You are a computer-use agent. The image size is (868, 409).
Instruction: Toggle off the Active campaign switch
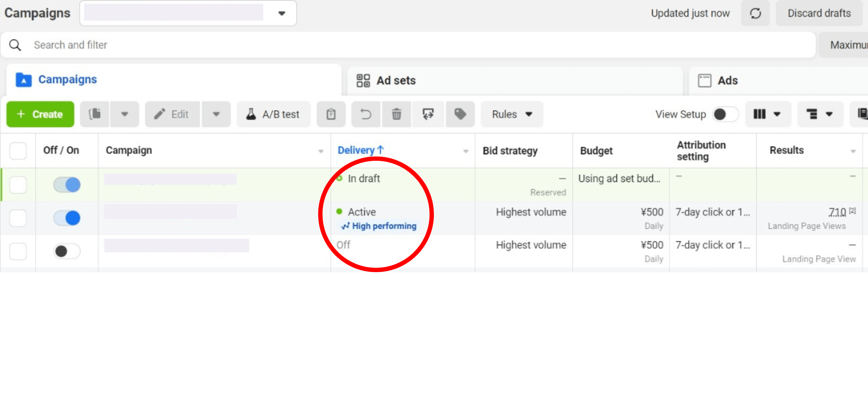pyautogui.click(x=67, y=218)
